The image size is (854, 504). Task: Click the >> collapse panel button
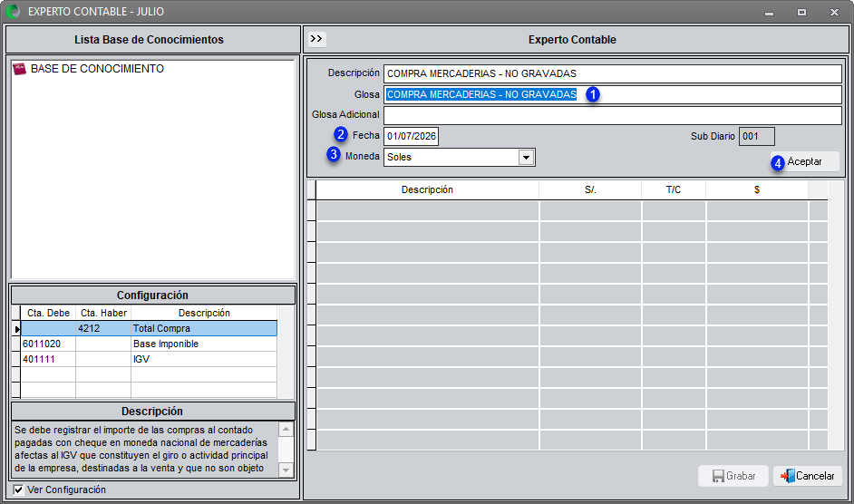(316, 39)
